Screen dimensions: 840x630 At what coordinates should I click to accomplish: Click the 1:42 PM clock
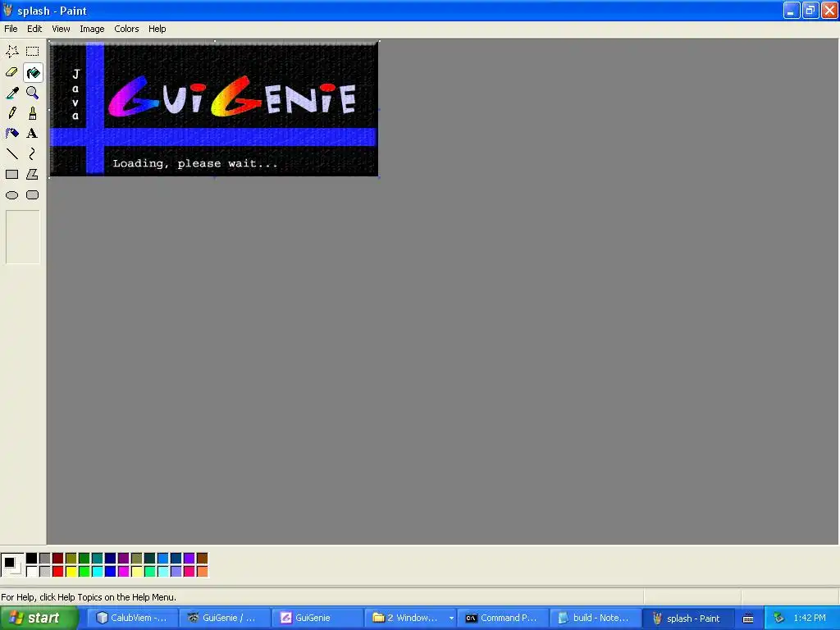pos(810,619)
